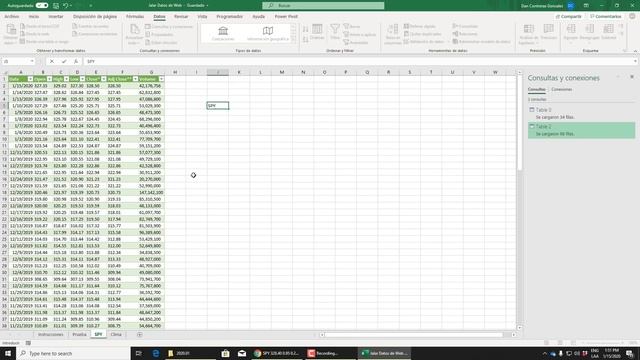Click the cell containing SPY in column J
The height and width of the screenshot is (360, 640).
218,106
